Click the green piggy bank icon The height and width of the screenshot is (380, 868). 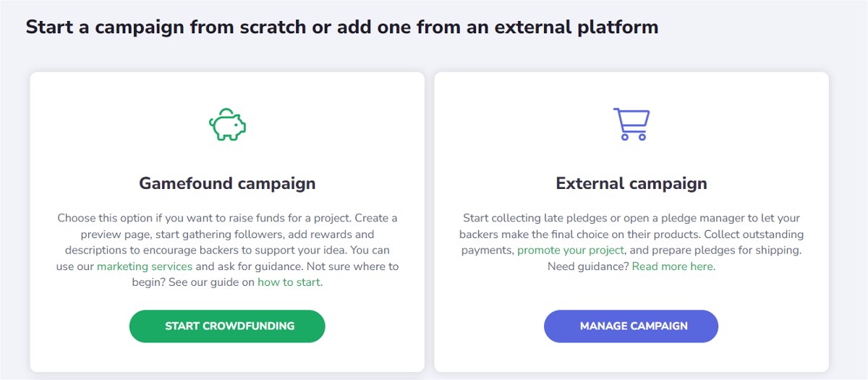point(227,124)
